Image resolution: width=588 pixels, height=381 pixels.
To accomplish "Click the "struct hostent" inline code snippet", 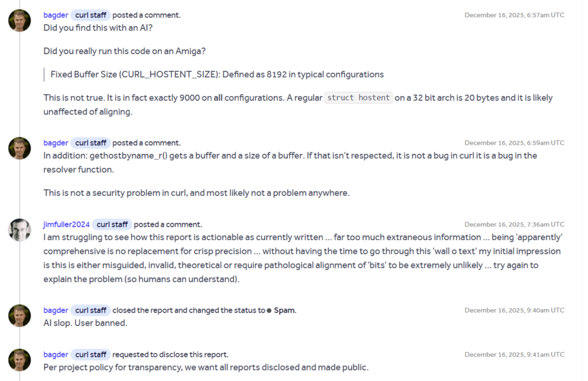I will pyautogui.click(x=358, y=98).
